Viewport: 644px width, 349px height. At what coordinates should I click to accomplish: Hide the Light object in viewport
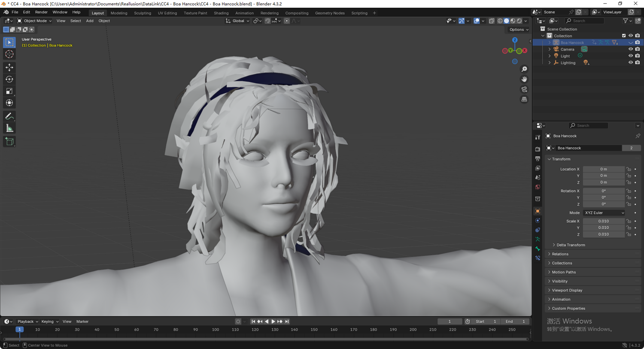(631, 56)
